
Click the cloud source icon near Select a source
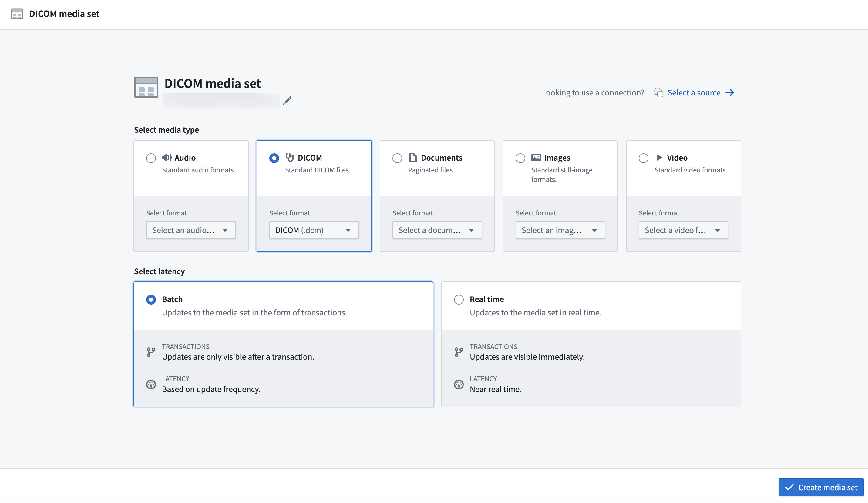coord(658,92)
